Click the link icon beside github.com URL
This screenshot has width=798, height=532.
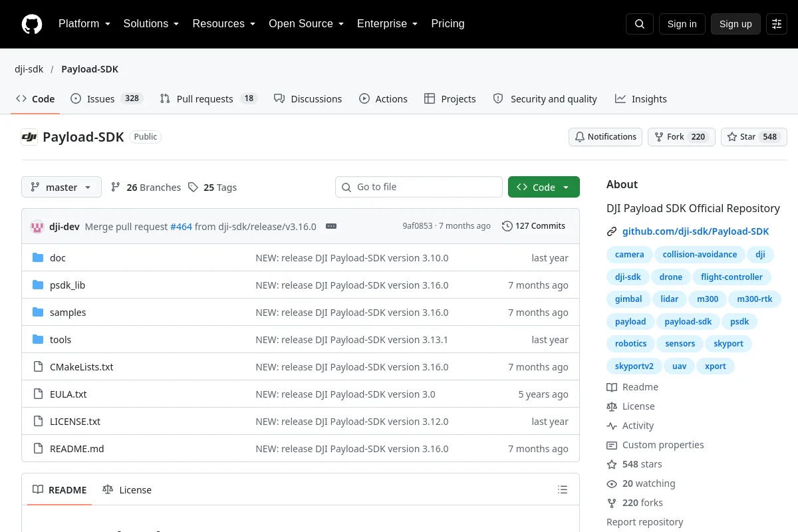coord(612,231)
